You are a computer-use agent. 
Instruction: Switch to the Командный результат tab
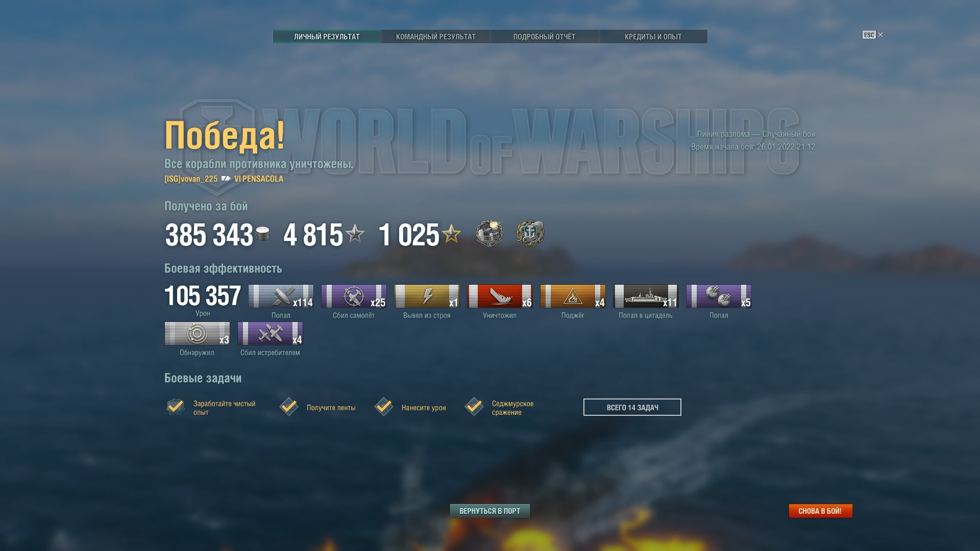[x=436, y=37]
